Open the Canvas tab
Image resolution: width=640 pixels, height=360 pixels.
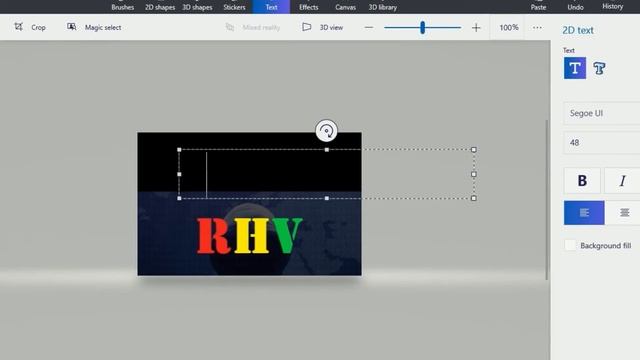coord(345,7)
